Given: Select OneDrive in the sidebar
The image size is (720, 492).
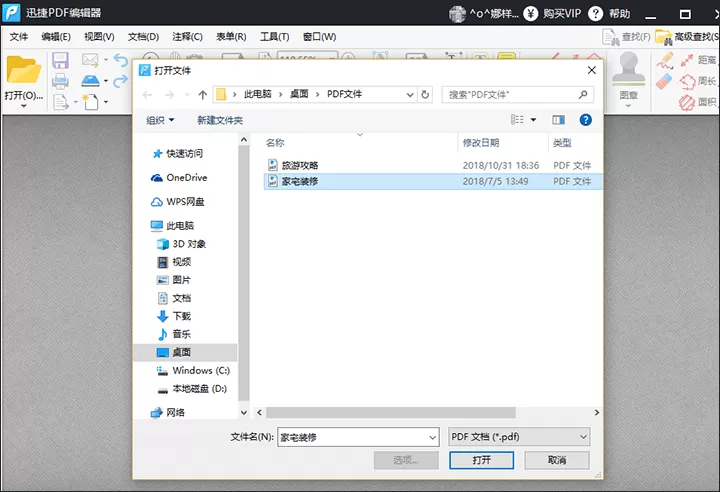Looking at the screenshot, I should tap(180, 177).
